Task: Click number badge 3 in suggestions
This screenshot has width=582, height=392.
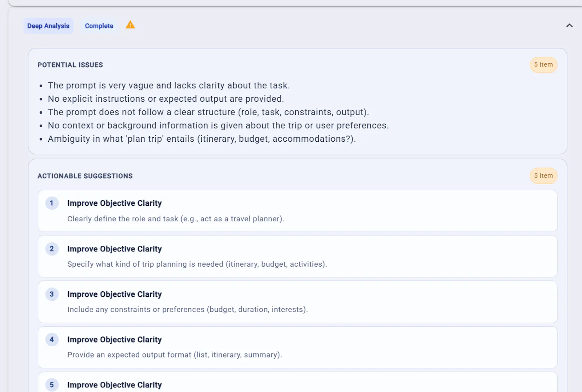Action: [52, 294]
